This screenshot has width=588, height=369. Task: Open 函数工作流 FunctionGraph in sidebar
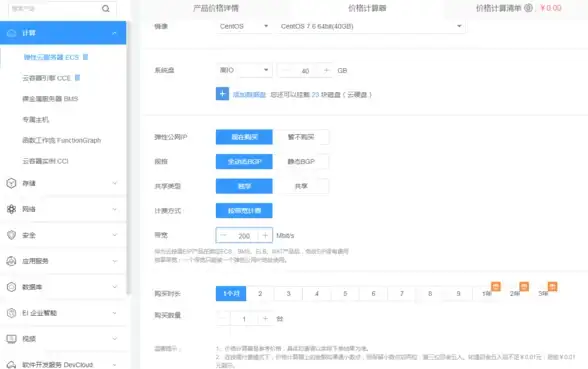click(62, 140)
